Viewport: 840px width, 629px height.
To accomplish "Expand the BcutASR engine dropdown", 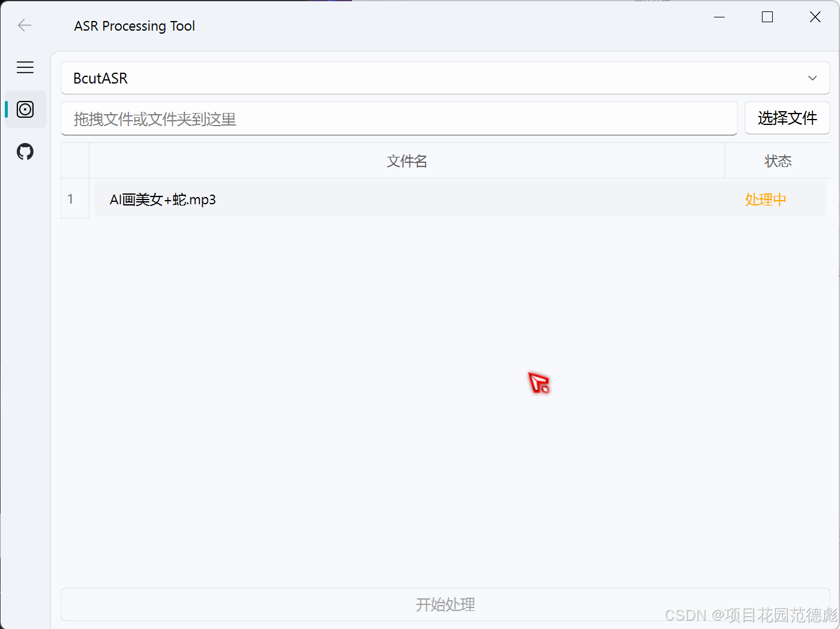I will coord(445,78).
